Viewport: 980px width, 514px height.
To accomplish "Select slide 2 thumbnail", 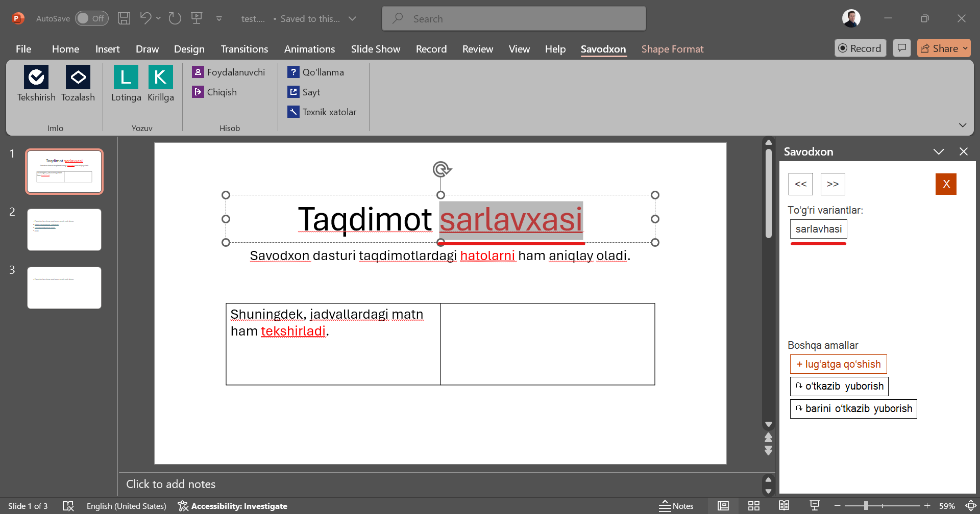I will 64,229.
